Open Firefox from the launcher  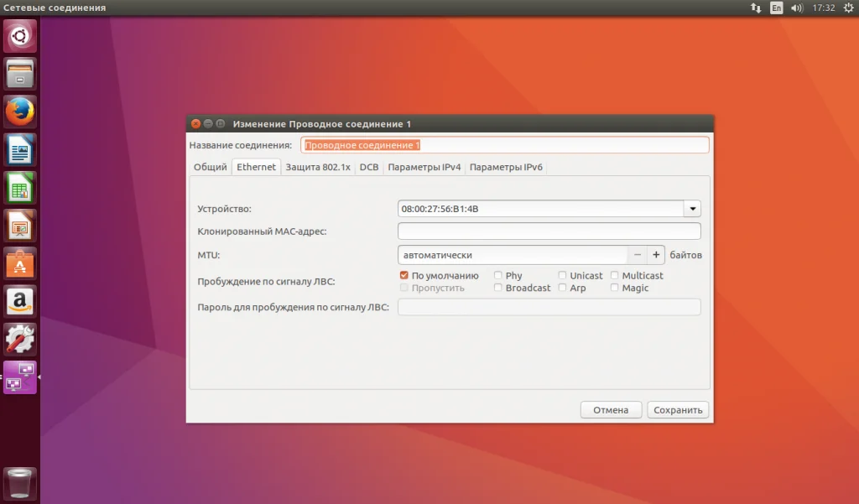pos(20,112)
